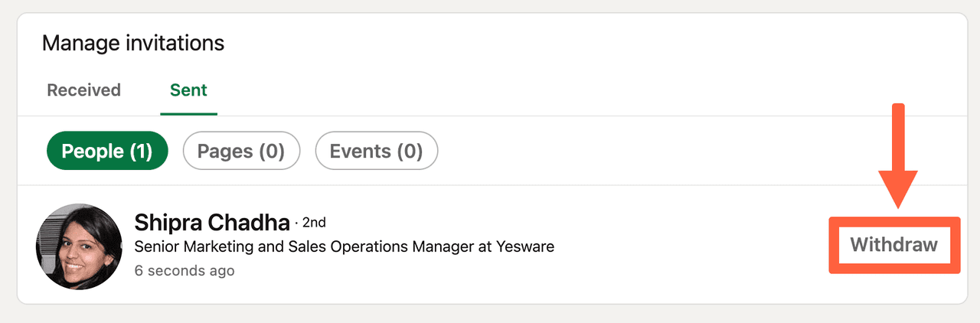Filter sent invitations by Pages (0)
The image size is (980, 323).
241,152
